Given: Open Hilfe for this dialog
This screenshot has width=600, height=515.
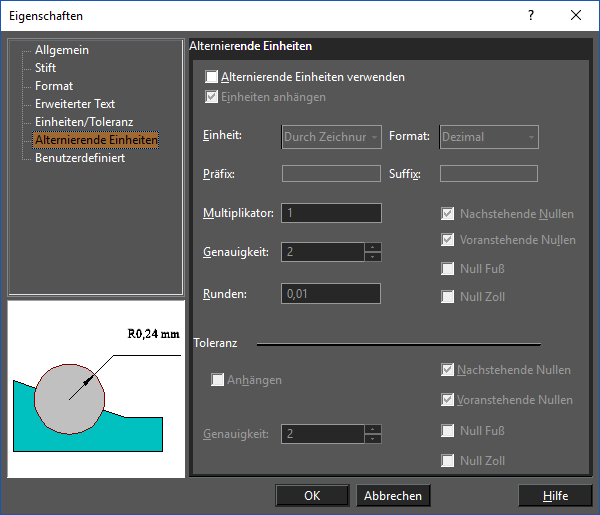Looking at the screenshot, I should [555, 495].
